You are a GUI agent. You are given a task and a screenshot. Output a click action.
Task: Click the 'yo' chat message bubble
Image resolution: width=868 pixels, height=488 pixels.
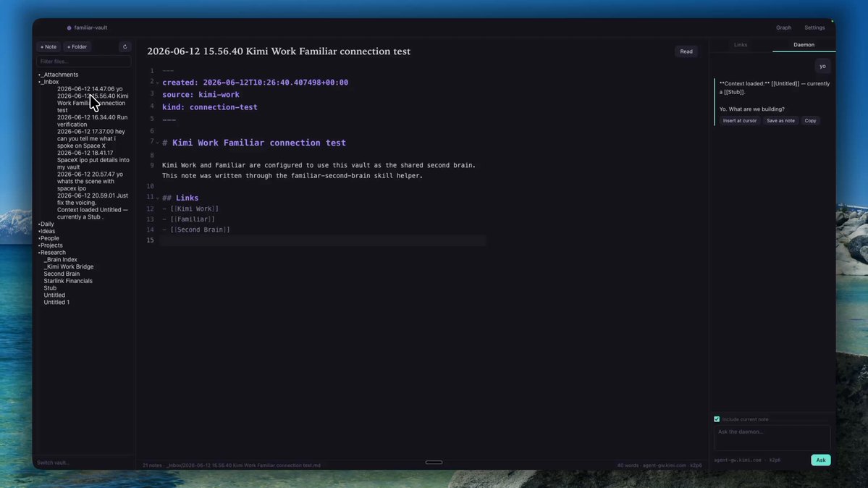pos(822,67)
